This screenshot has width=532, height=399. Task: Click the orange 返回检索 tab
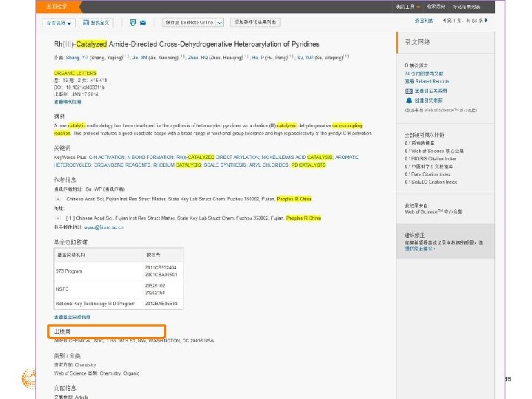pos(57,7)
